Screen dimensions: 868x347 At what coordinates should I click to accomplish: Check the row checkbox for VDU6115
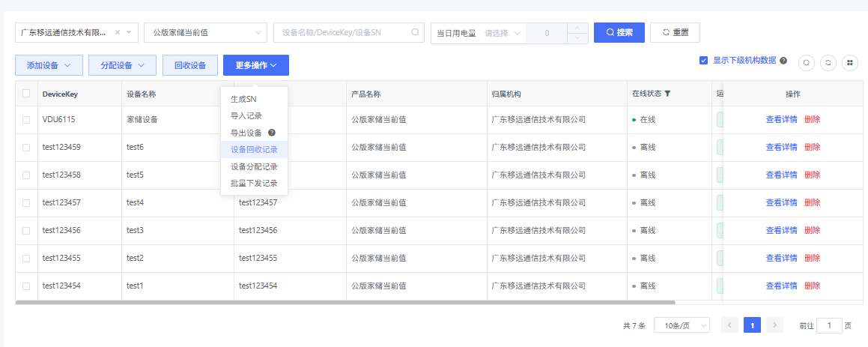(x=26, y=119)
